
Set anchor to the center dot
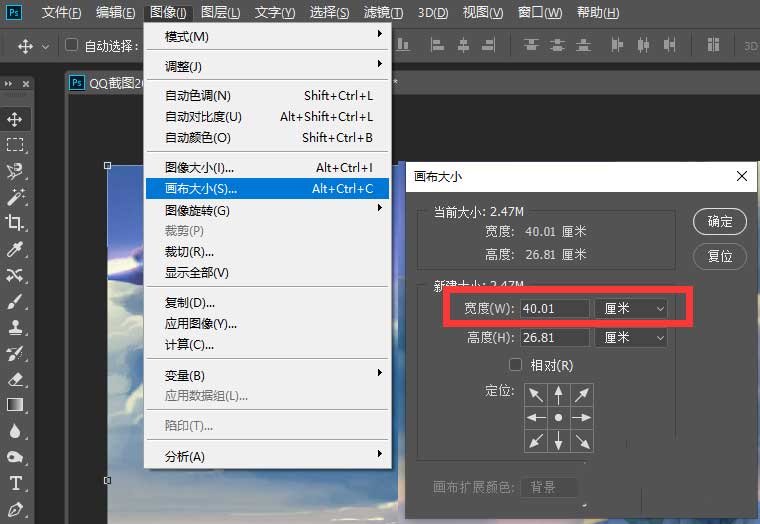point(558,417)
